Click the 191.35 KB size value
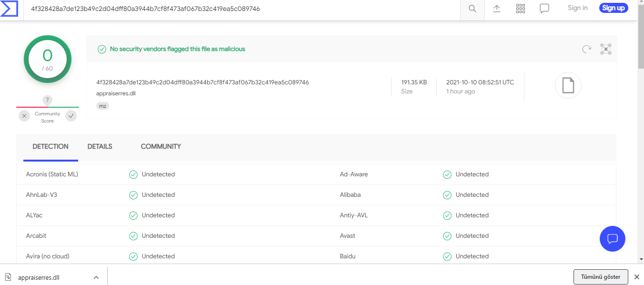The height and width of the screenshot is (285, 644). tap(414, 82)
